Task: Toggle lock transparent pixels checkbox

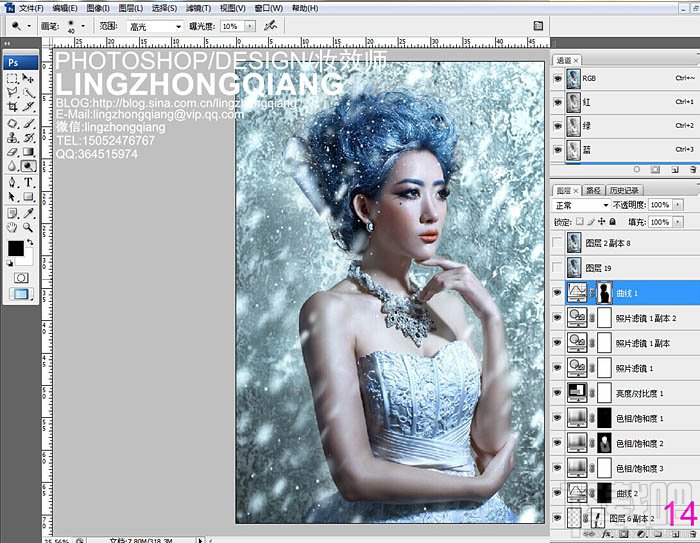Action: tap(579, 221)
